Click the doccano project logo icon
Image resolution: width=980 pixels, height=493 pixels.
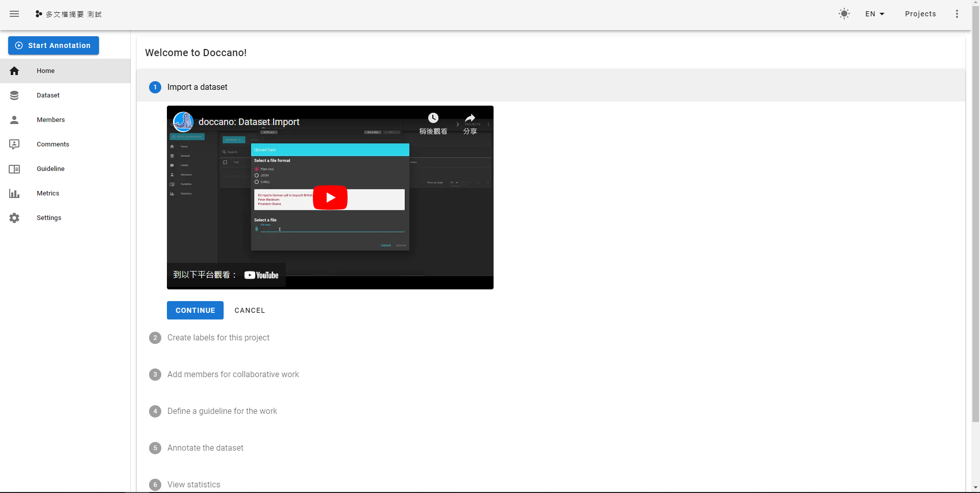pos(39,14)
